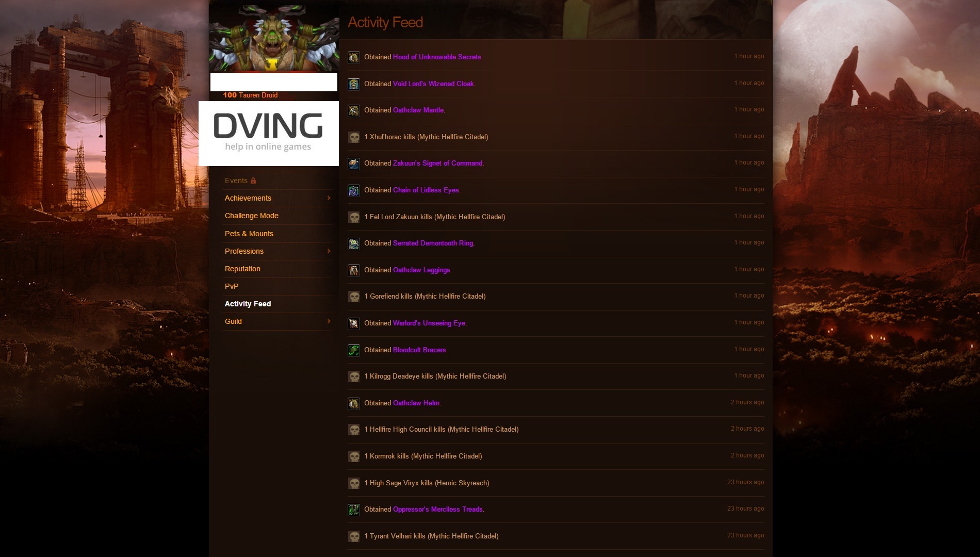Click '2 hours ago' timestamp of Oathclaw Helm
Image resolution: width=980 pixels, height=557 pixels.
[747, 402]
